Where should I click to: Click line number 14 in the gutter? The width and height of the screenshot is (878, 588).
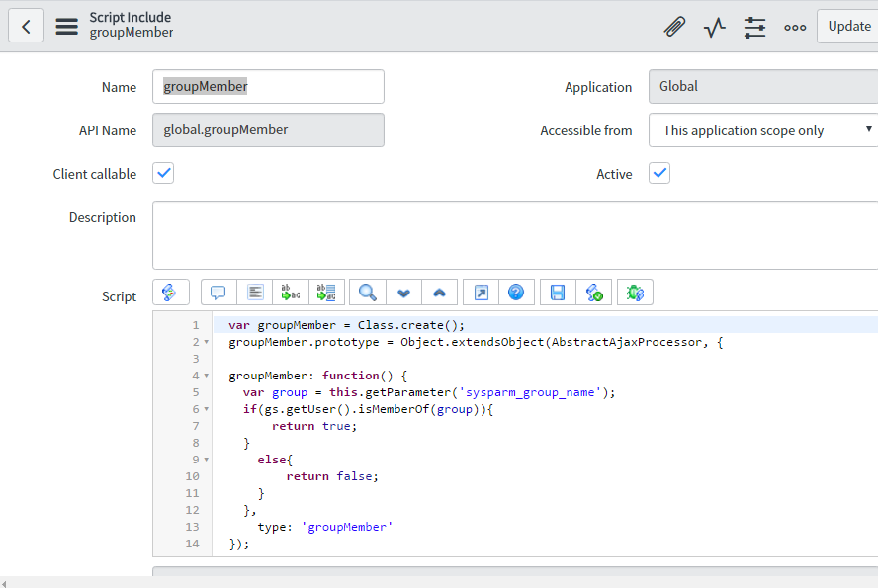pyautogui.click(x=192, y=544)
